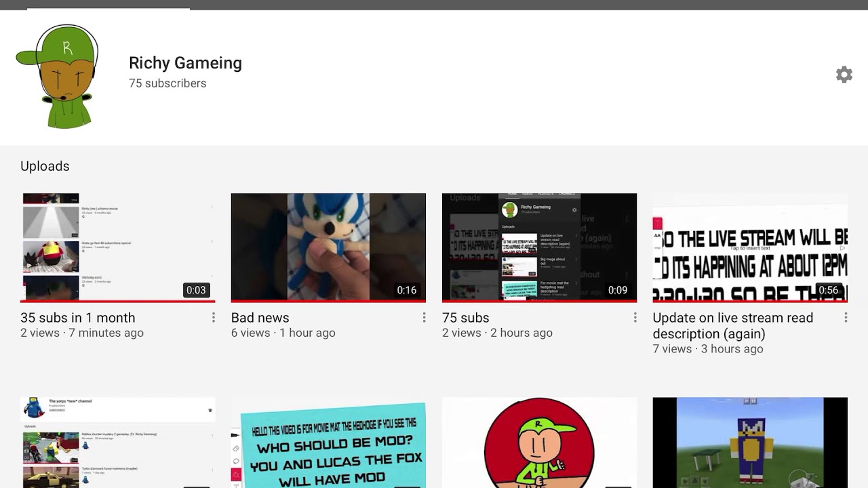This screenshot has height=488, width=868.
Task: Play the "35 subs in 1 month" thumbnail
Action: (x=117, y=247)
